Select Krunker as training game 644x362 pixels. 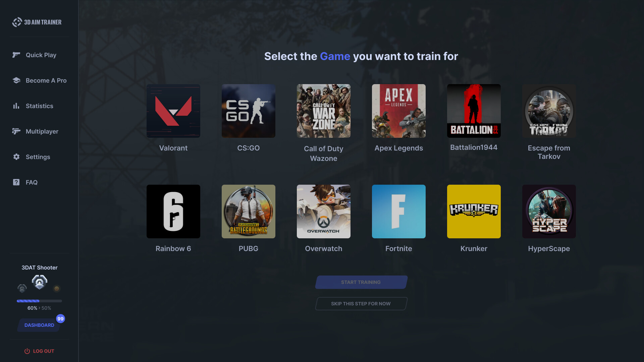pyautogui.click(x=474, y=211)
